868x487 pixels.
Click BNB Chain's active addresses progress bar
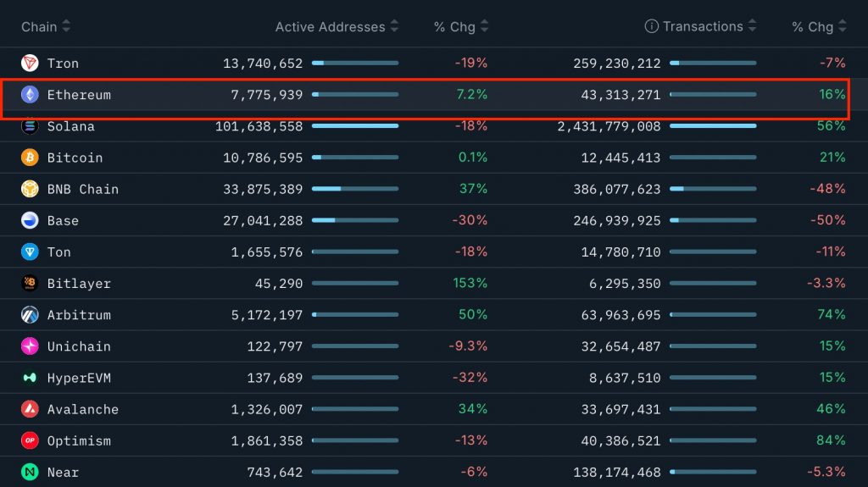355,189
